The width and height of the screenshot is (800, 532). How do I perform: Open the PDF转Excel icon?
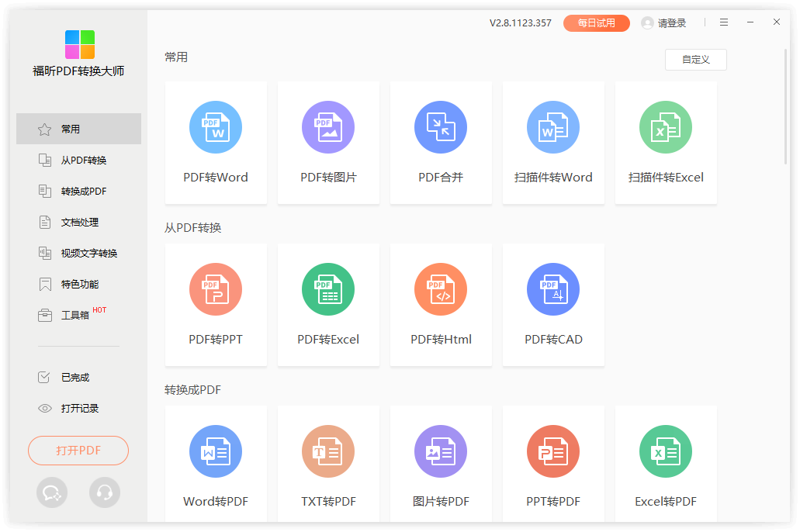328,289
